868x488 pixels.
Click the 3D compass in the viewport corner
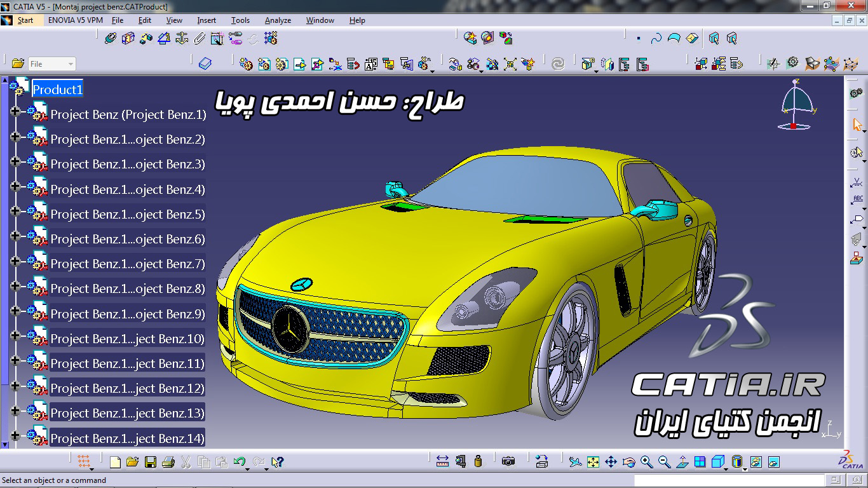795,105
